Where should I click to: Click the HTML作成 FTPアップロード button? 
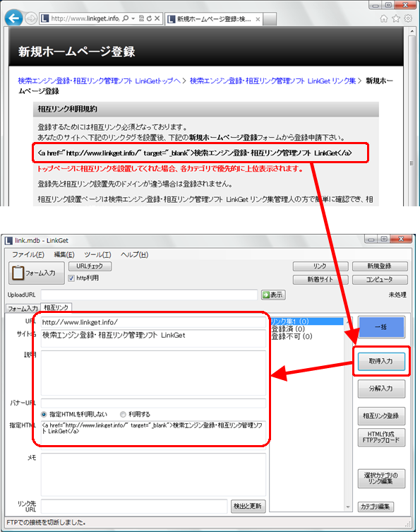(381, 437)
